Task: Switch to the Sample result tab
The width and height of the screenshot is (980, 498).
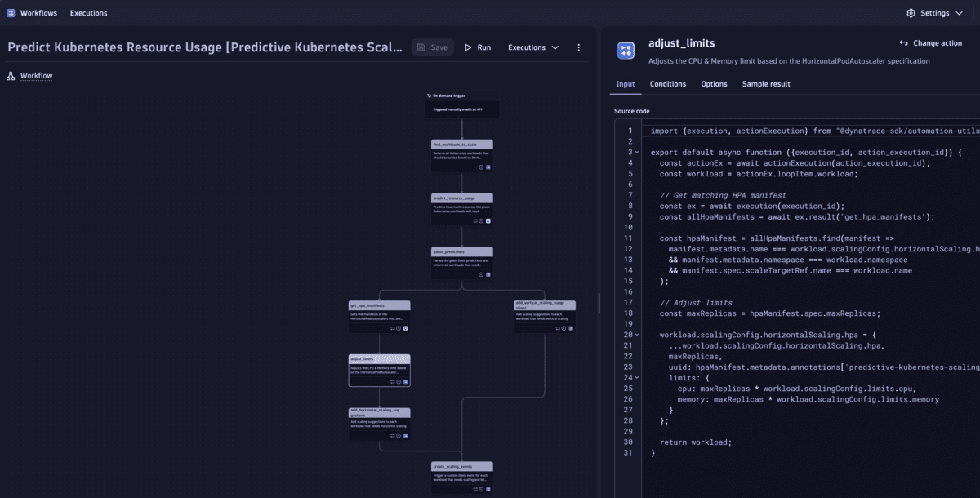Action: point(766,84)
